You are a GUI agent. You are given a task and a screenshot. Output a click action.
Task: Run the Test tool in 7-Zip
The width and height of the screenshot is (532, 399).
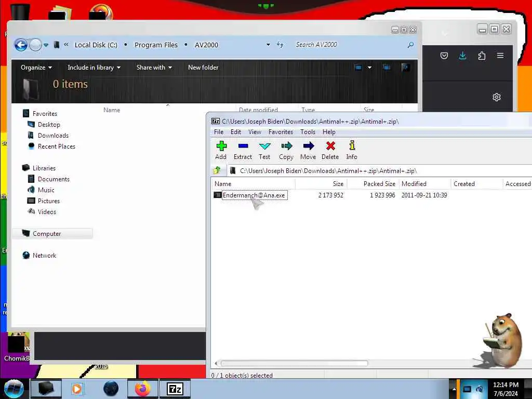(x=264, y=150)
